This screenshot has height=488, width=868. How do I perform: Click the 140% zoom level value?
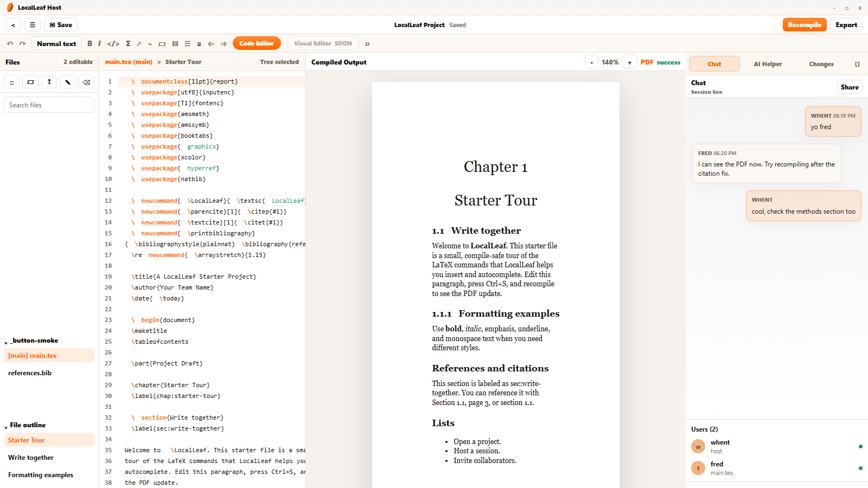click(x=610, y=62)
